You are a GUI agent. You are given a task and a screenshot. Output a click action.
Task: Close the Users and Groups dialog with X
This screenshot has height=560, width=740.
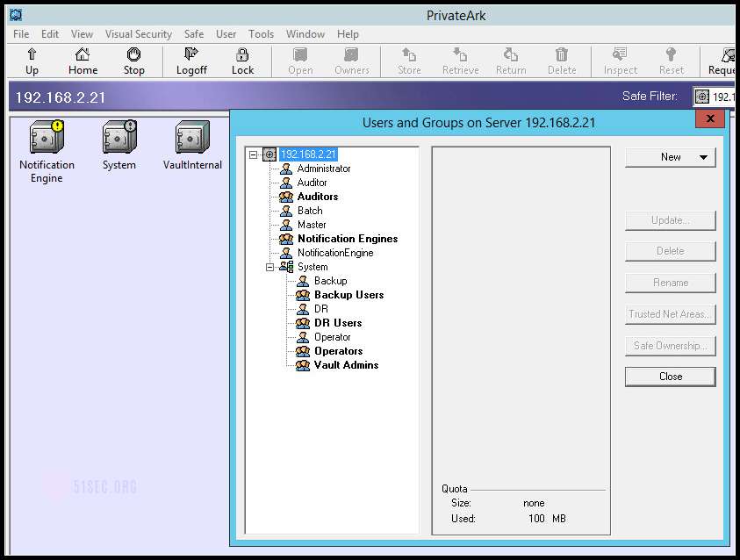pyautogui.click(x=710, y=118)
